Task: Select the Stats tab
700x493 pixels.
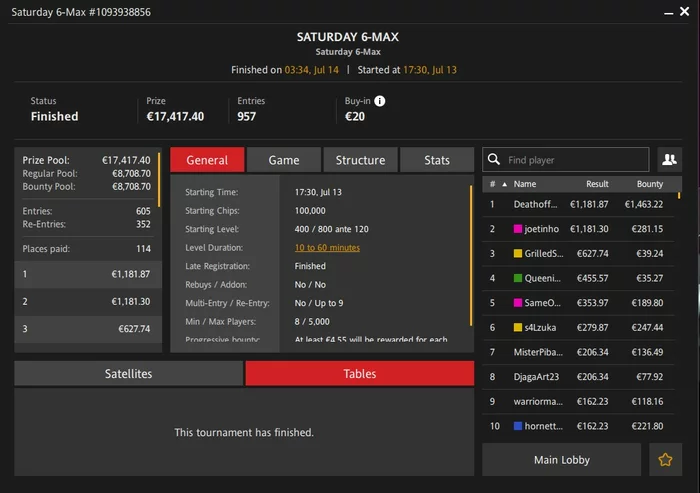Action: pyautogui.click(x=437, y=160)
